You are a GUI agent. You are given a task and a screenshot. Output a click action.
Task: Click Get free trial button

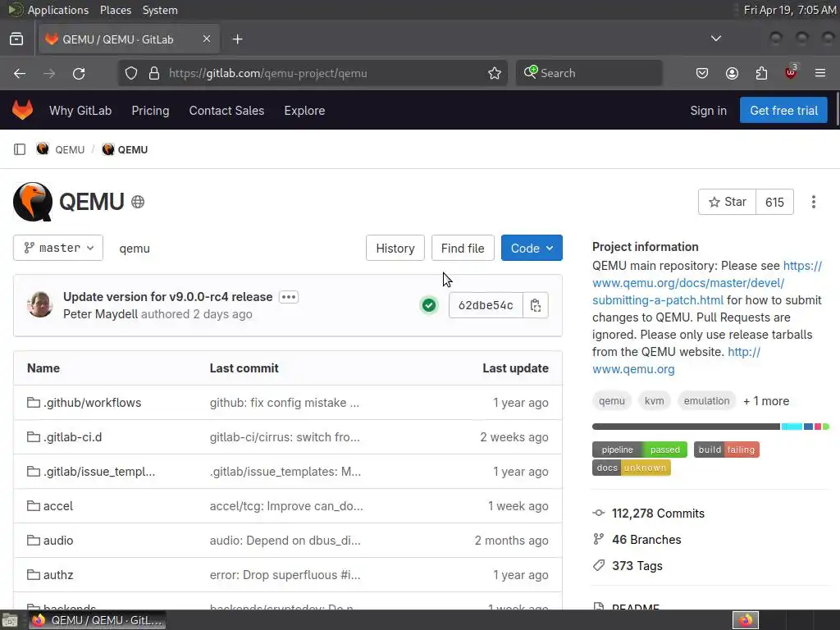(783, 111)
